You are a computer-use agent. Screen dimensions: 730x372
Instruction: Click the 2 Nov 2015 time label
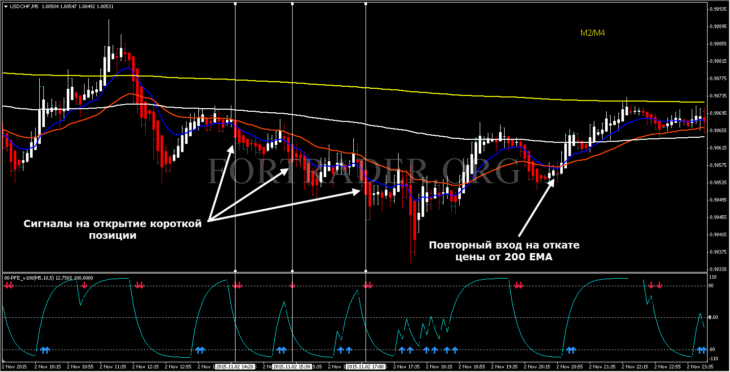(x=15, y=367)
